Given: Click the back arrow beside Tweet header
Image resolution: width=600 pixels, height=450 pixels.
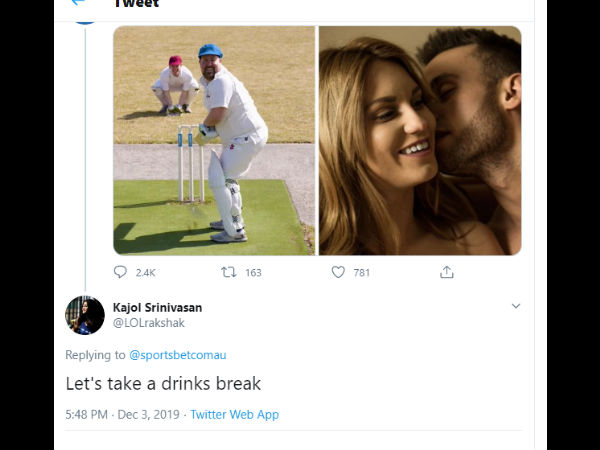Looking at the screenshot, I should tap(77, 3).
